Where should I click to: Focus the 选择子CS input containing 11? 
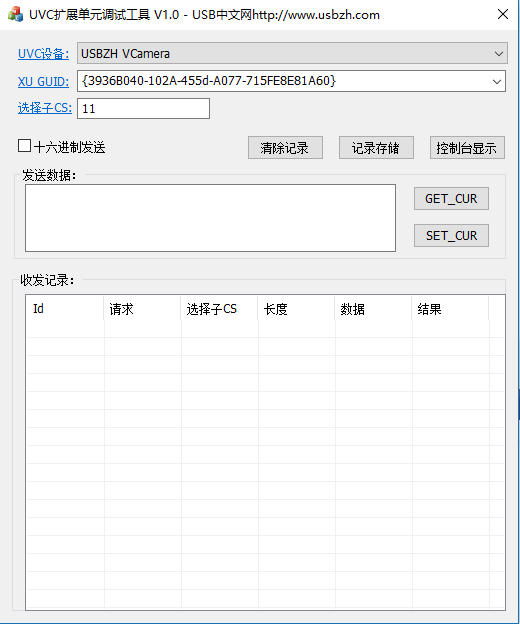(x=143, y=109)
